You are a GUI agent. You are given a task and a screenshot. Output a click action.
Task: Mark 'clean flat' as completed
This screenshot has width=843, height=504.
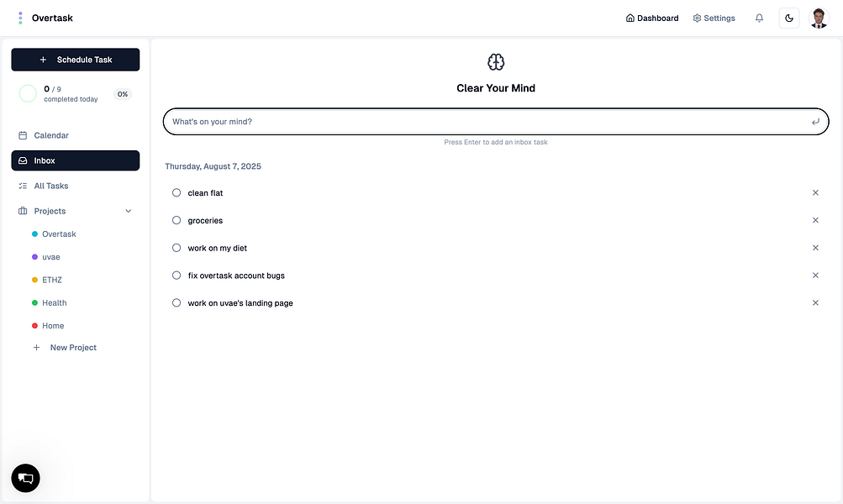177,192
